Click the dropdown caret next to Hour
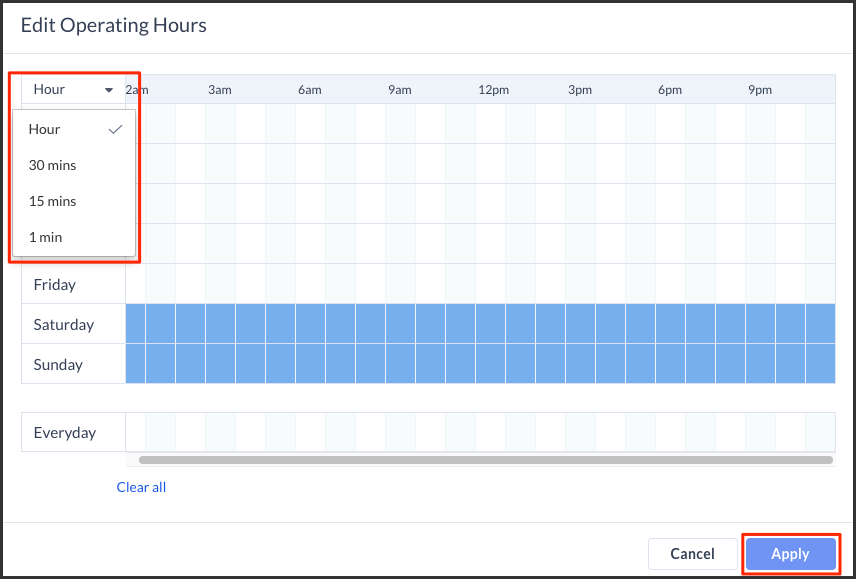The image size is (856, 579). [x=109, y=90]
